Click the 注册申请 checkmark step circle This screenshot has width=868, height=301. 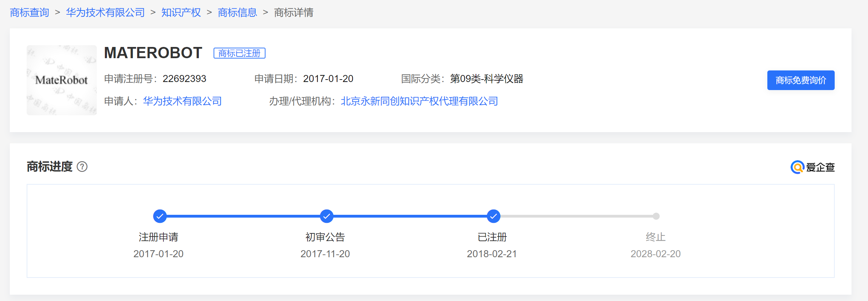pyautogui.click(x=160, y=216)
